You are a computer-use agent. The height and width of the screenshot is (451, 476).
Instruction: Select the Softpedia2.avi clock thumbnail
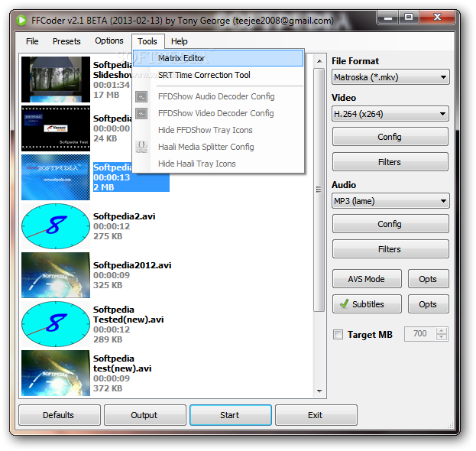pyautogui.click(x=56, y=226)
